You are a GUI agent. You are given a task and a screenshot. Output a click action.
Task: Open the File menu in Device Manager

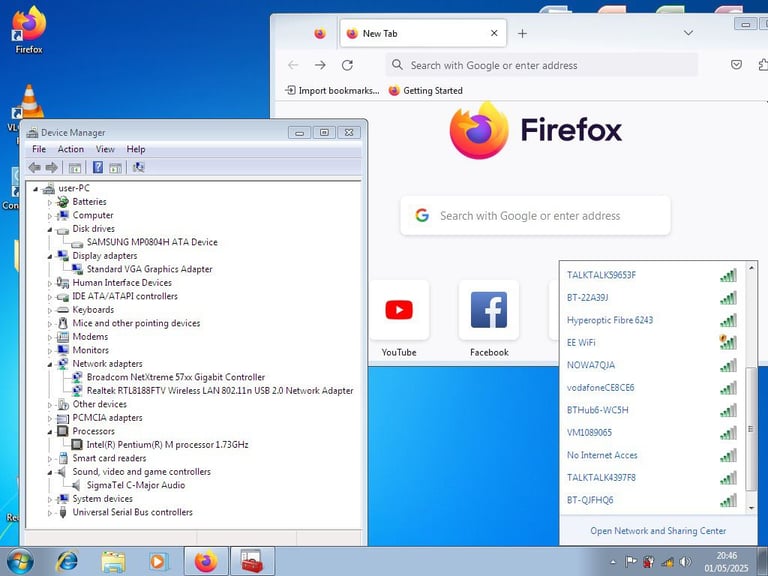tap(39, 149)
